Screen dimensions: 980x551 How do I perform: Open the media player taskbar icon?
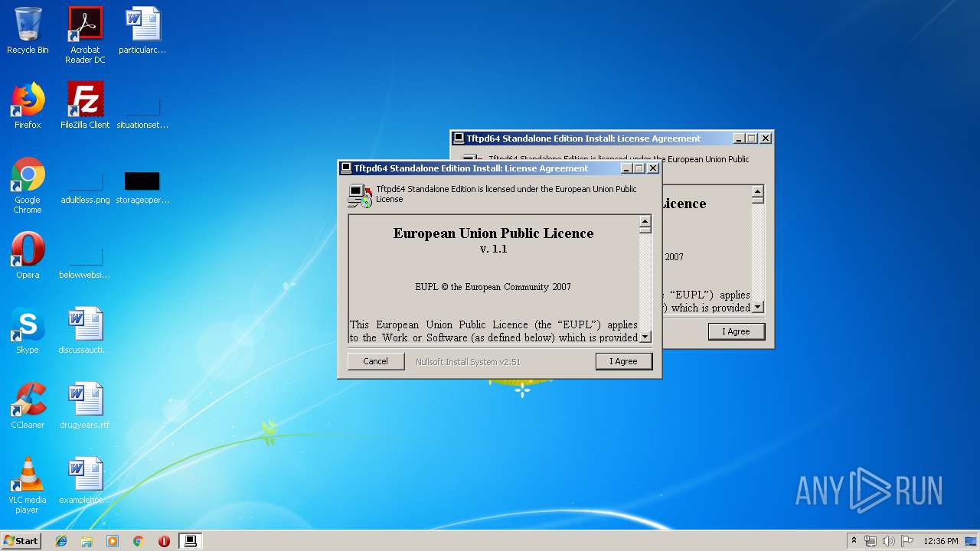[113, 541]
